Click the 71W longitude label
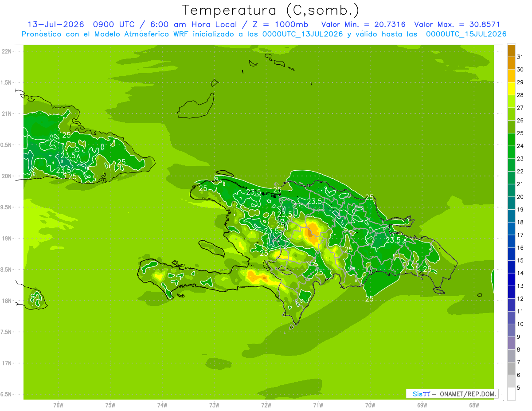Image resolution: width=532 pixels, height=411 pixels. pos(318,405)
